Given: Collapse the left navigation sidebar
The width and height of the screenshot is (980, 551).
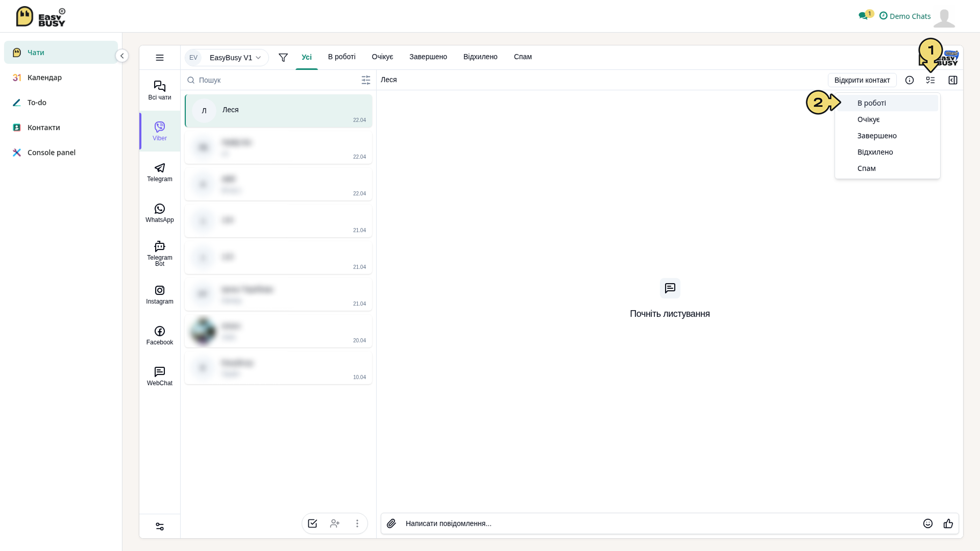Looking at the screenshot, I should pos(122,56).
